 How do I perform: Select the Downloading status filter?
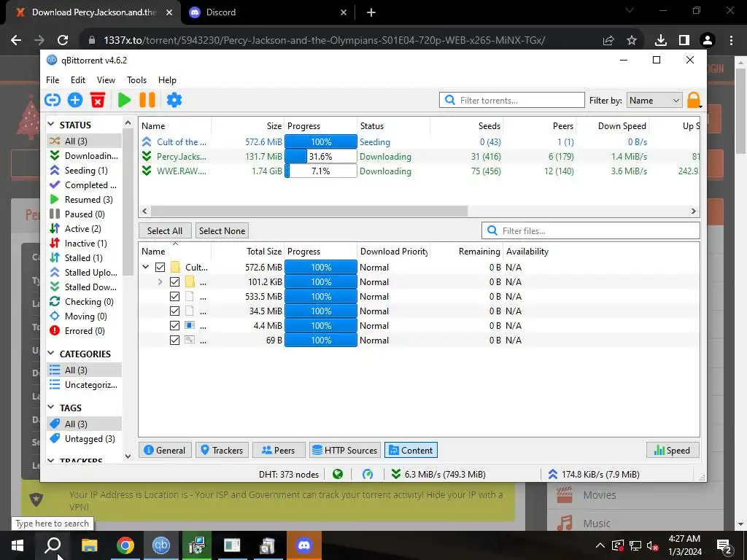[x=85, y=156]
